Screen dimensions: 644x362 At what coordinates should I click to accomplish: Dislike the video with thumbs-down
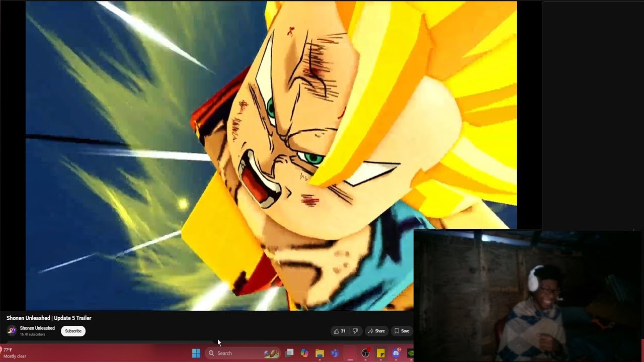(x=355, y=331)
